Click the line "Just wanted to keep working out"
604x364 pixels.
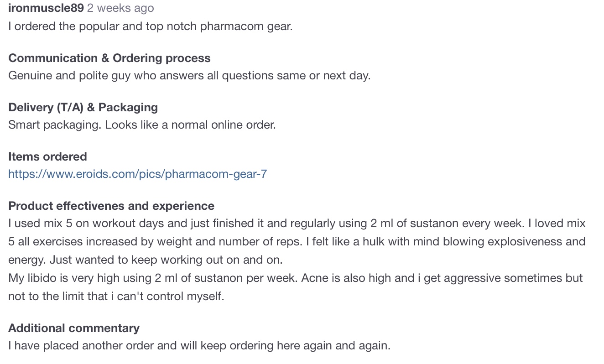coord(146,260)
